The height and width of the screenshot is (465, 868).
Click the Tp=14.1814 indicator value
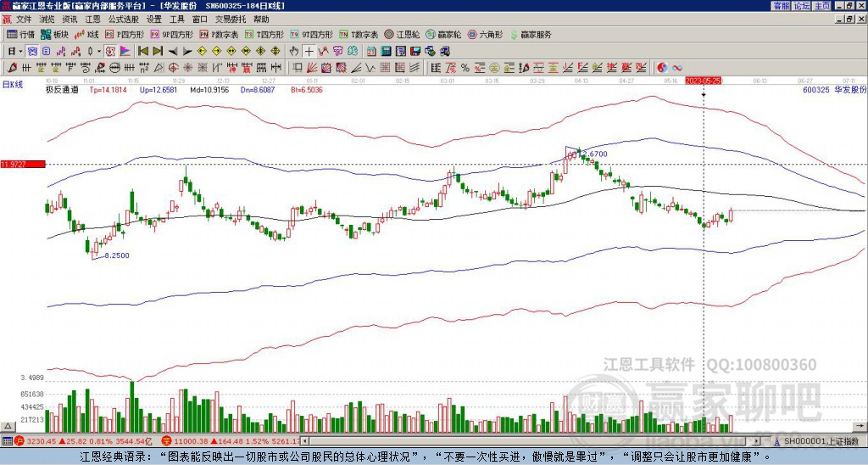tap(108, 89)
